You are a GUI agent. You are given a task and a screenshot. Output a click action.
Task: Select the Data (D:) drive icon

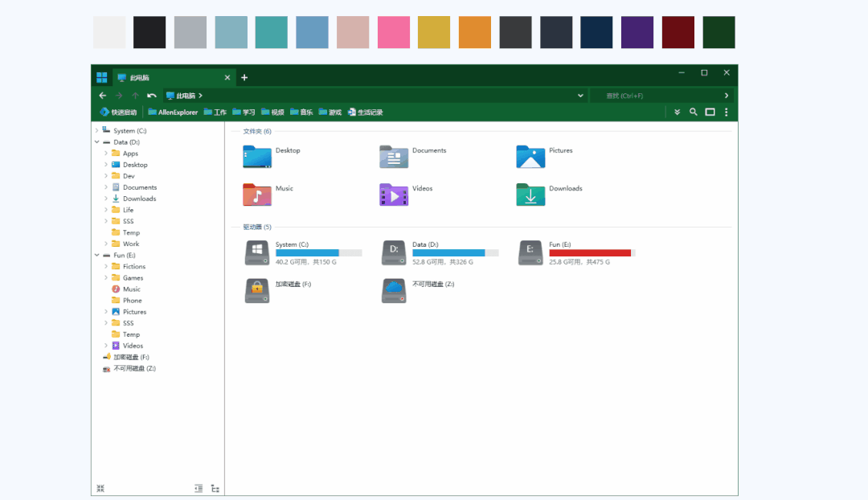(394, 252)
